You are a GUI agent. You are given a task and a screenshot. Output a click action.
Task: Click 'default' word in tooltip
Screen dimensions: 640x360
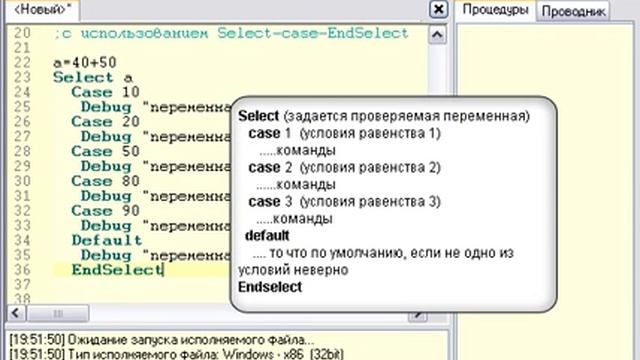(x=267, y=236)
